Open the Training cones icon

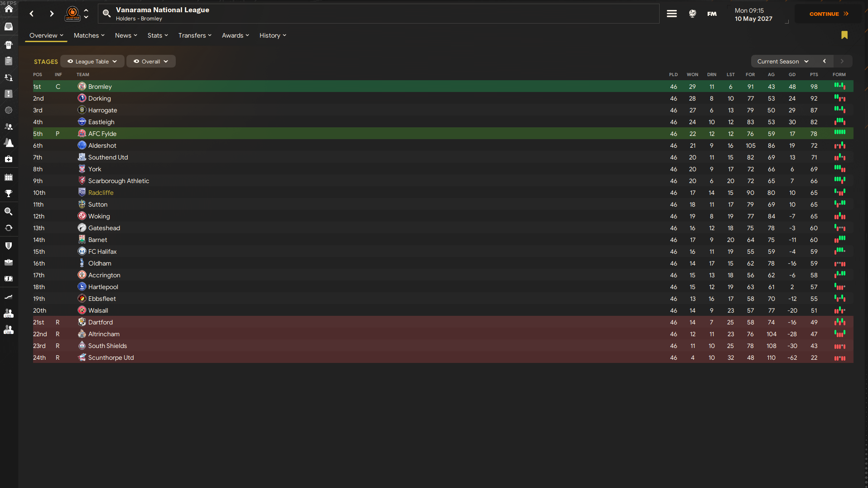(9, 143)
